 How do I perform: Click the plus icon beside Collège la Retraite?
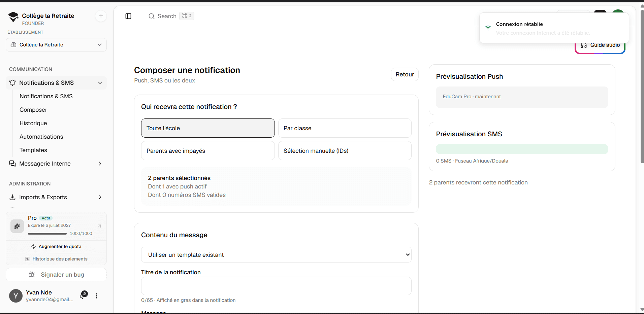101,16
